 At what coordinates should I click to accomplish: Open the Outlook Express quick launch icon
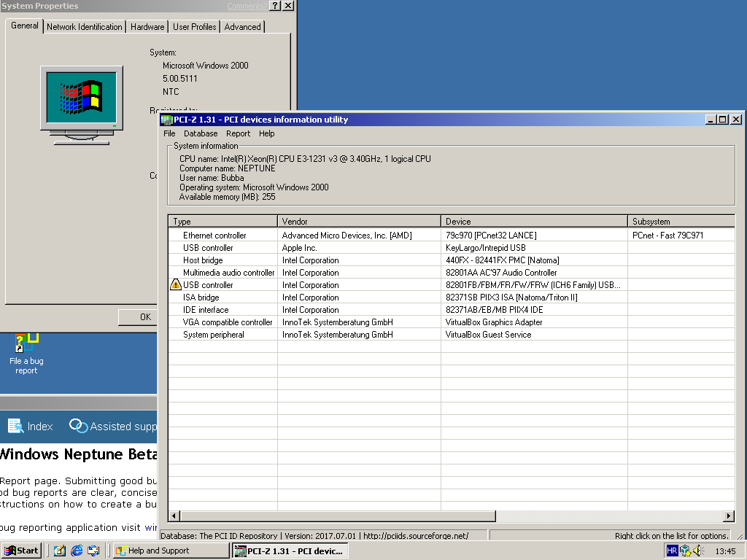click(x=93, y=551)
